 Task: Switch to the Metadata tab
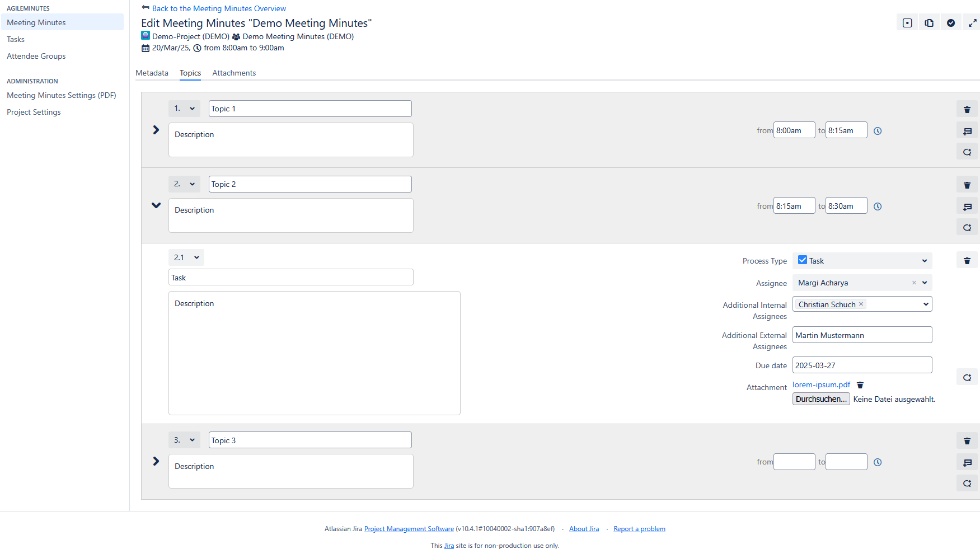click(152, 73)
